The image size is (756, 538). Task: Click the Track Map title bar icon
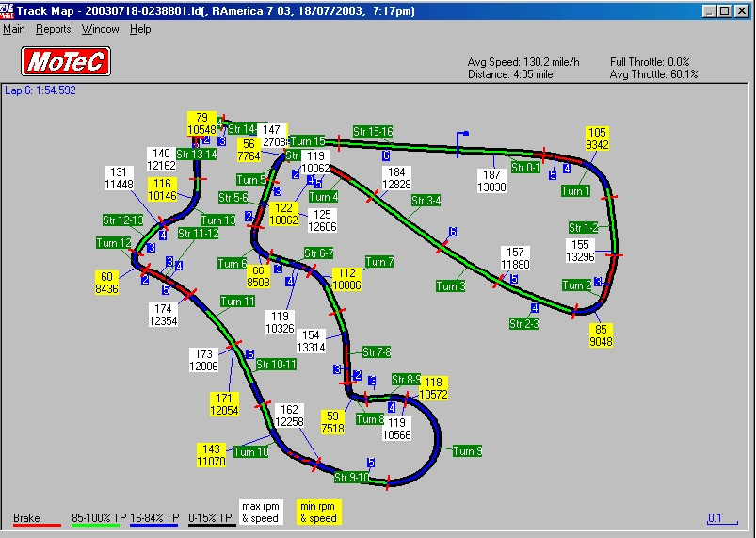[x=9, y=9]
